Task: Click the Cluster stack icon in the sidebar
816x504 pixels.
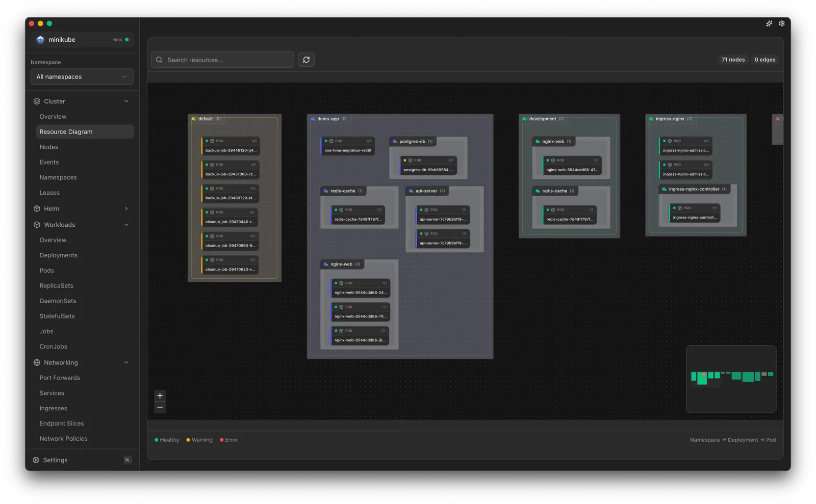Action: coord(36,101)
